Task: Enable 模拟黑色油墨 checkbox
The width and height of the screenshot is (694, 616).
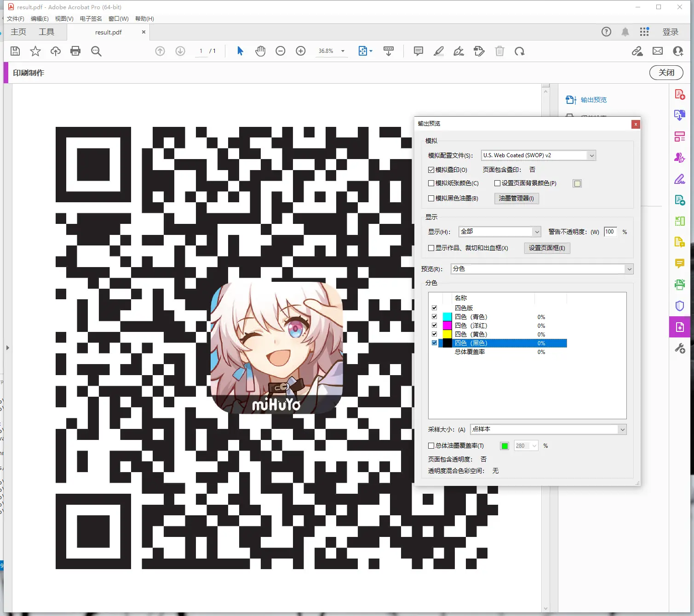Action: point(431,198)
